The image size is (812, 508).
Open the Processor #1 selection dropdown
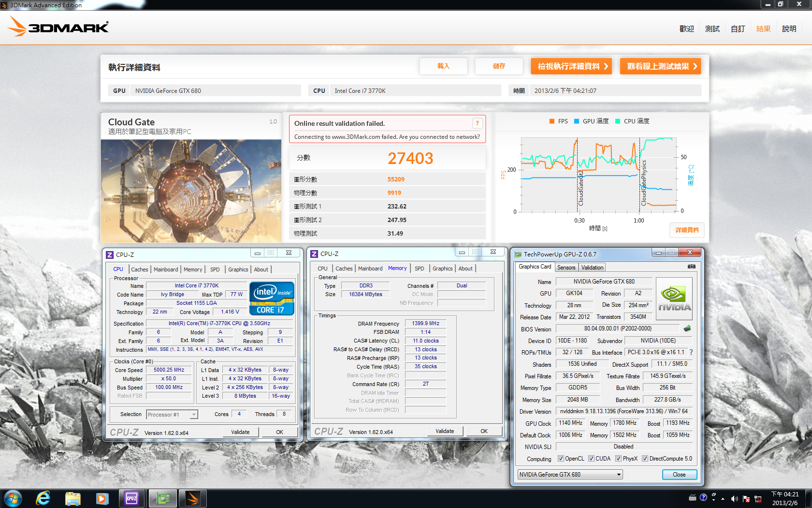172,415
